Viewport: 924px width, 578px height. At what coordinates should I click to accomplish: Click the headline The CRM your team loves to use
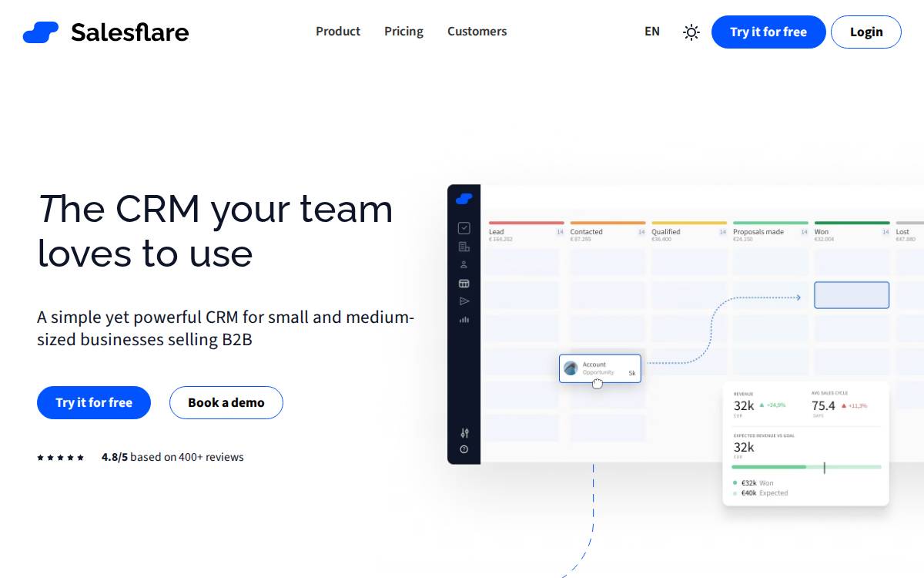[x=215, y=230]
